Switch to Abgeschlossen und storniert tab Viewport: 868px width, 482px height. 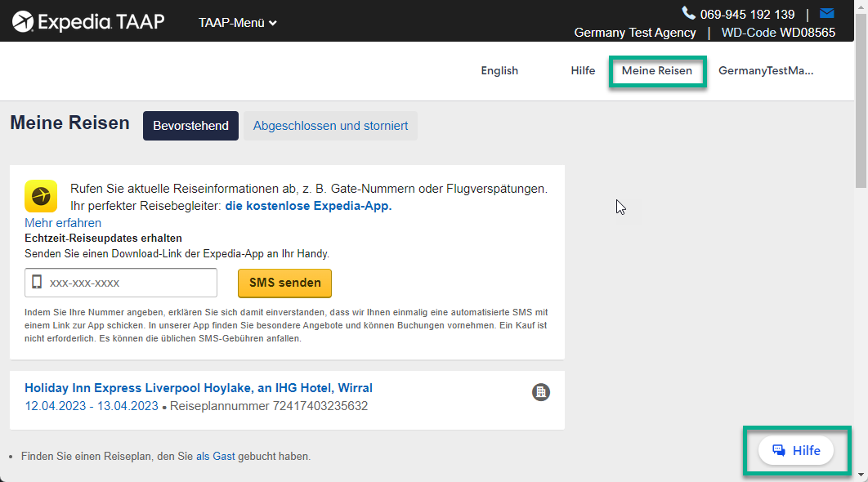pyautogui.click(x=330, y=126)
